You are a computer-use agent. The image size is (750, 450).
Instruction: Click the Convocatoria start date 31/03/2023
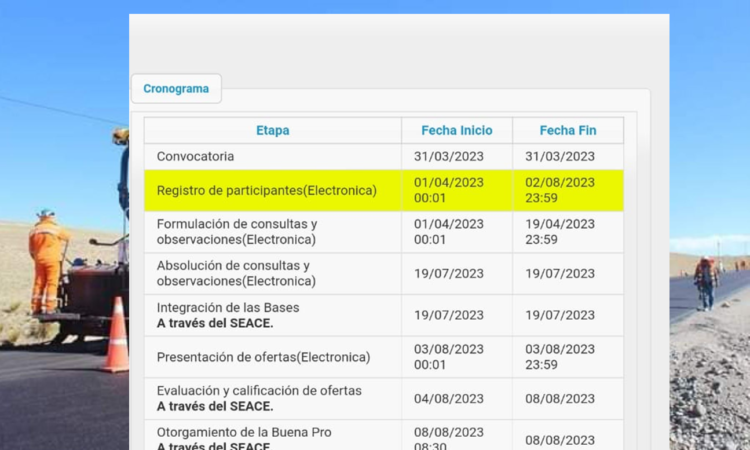pos(449,156)
